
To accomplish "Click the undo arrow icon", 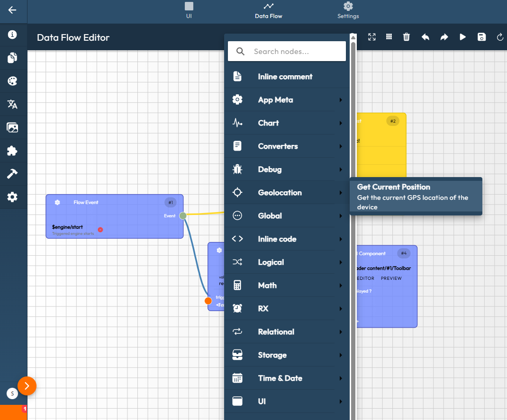I will (x=426, y=37).
